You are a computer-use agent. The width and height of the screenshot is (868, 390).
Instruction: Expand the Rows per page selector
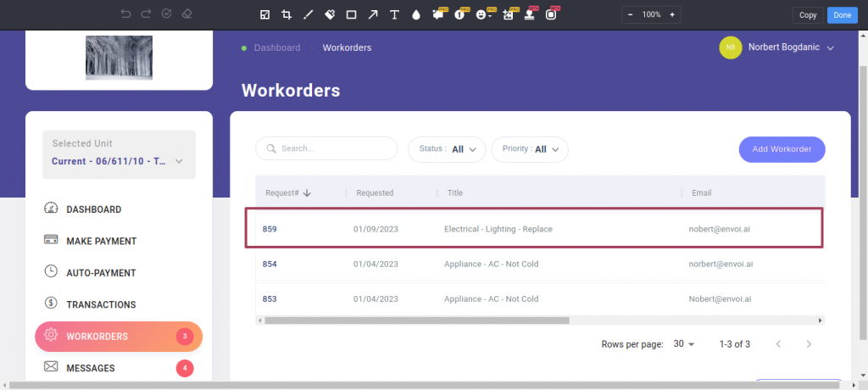pyautogui.click(x=683, y=344)
